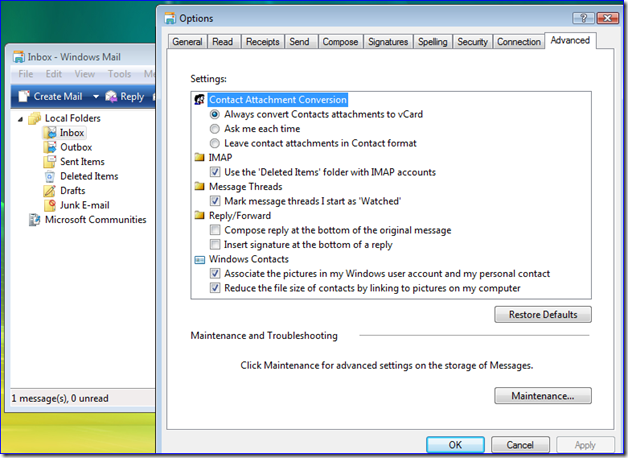The height and width of the screenshot is (458, 628).
Task: Click the Cancel button
Action: [520, 445]
